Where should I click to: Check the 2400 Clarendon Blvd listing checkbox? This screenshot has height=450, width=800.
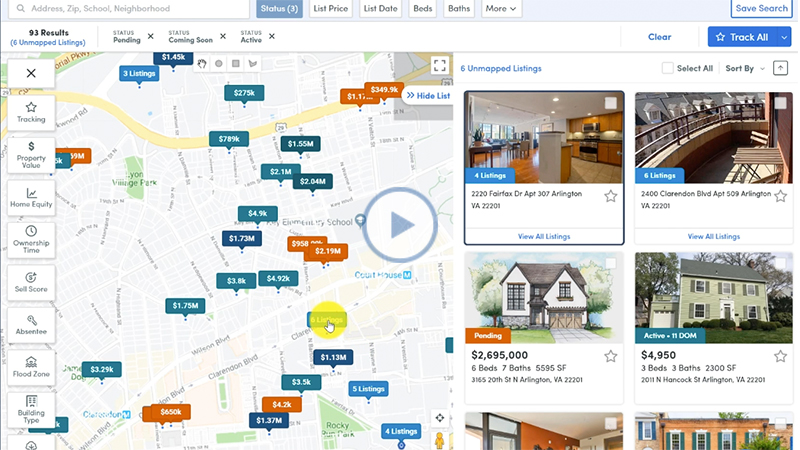pyautogui.click(x=781, y=103)
